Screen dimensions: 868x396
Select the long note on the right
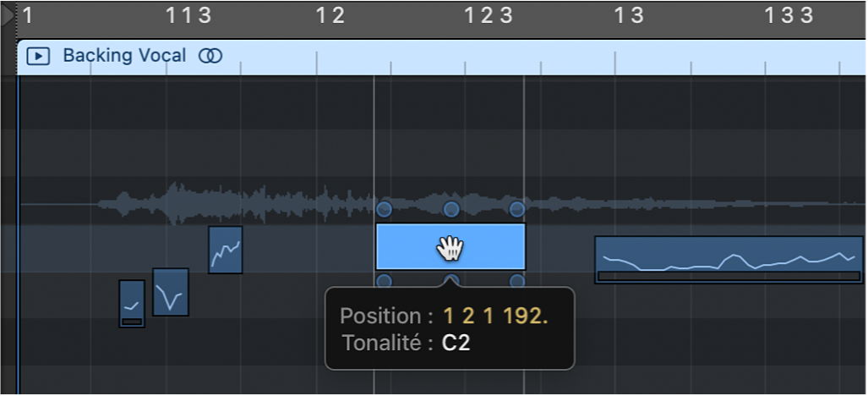(728, 259)
